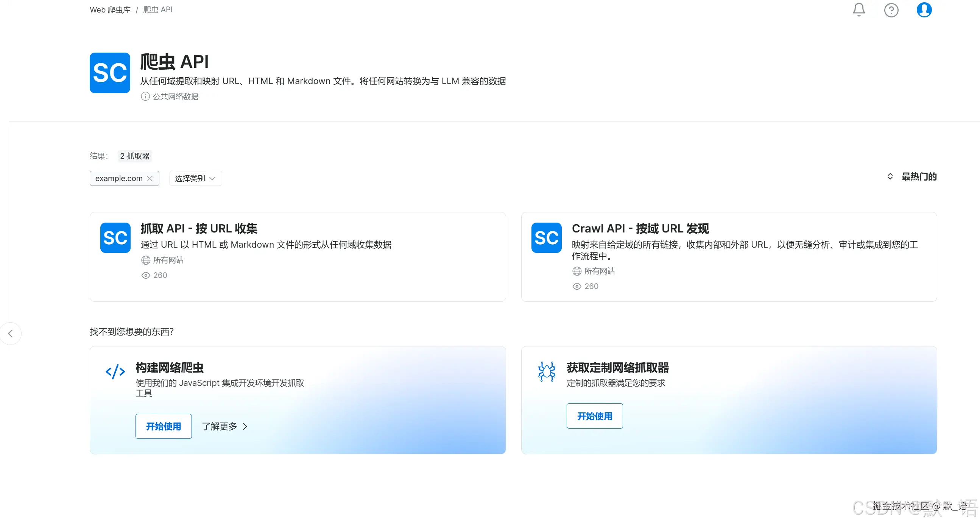
Task: Select the SC icon on 抓取 API card
Action: tap(115, 237)
